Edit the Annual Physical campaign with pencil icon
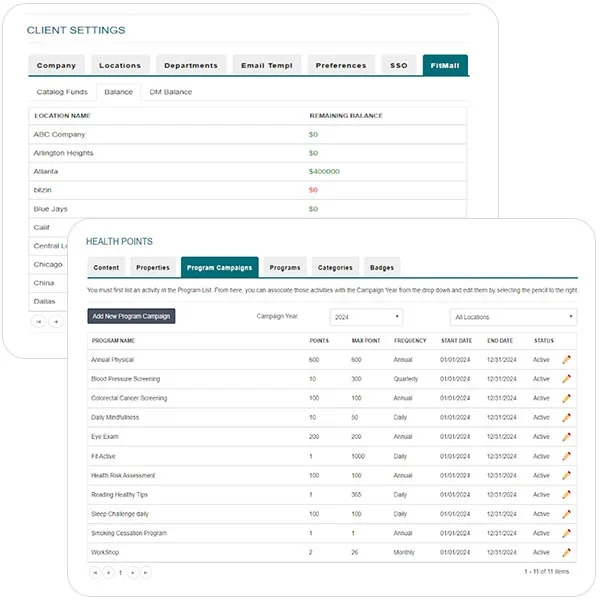 [x=566, y=360]
